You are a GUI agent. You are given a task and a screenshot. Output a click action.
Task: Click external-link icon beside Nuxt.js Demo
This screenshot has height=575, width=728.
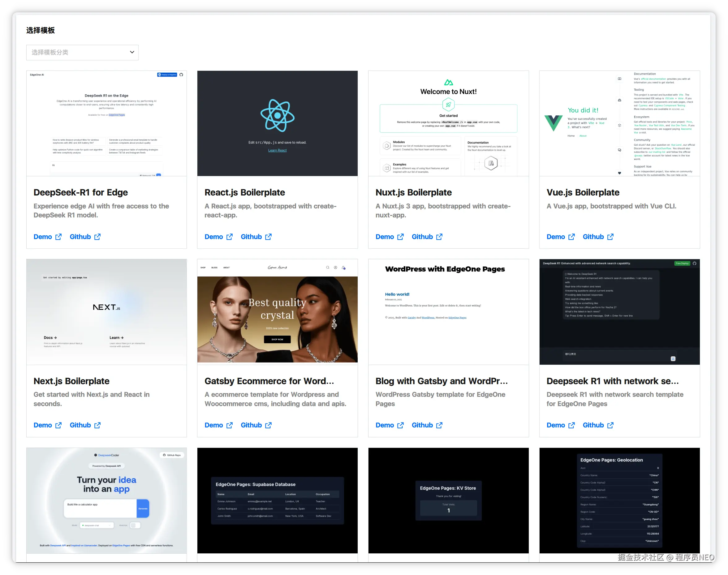[x=400, y=237]
